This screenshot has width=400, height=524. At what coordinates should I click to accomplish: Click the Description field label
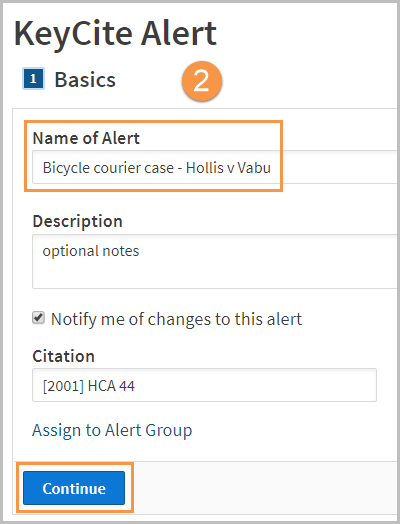tap(78, 221)
